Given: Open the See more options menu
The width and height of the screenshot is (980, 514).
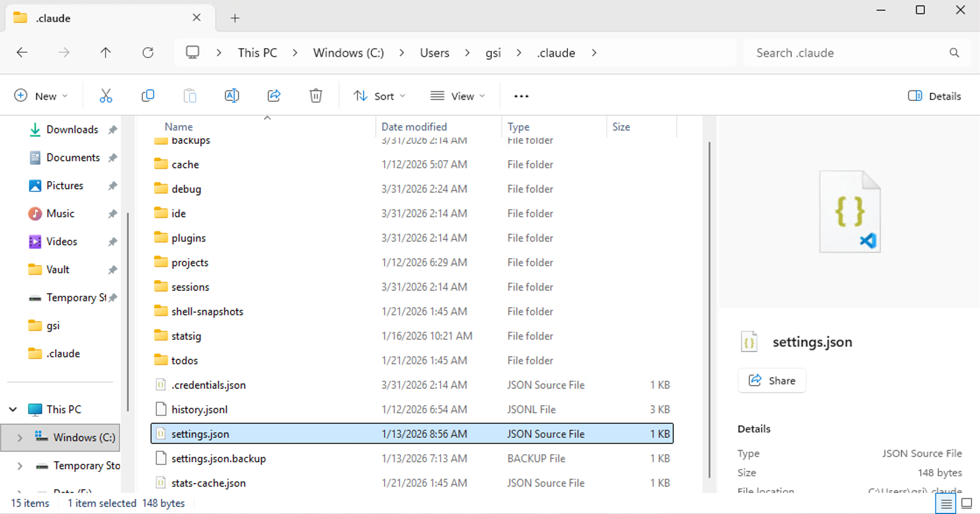Looking at the screenshot, I should click(521, 96).
